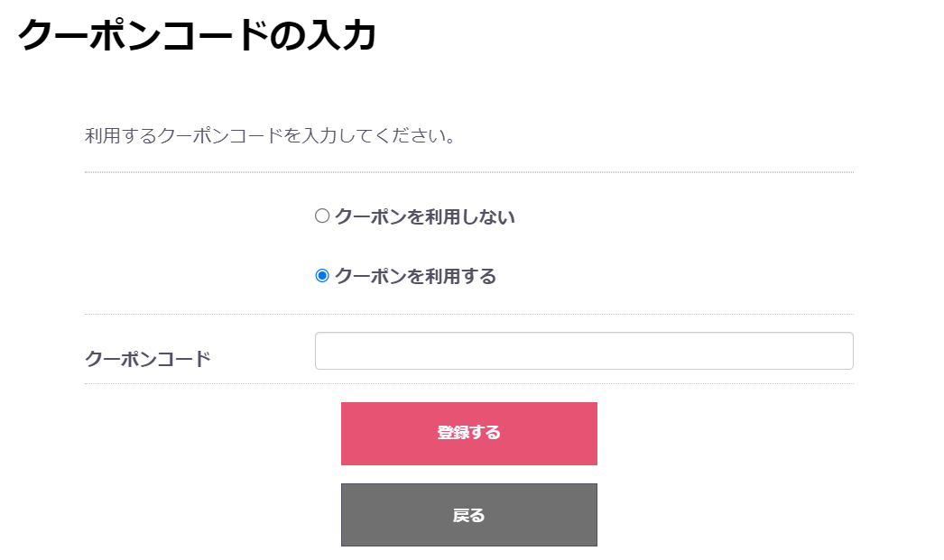Choose not to use a coupon

[x=322, y=216]
